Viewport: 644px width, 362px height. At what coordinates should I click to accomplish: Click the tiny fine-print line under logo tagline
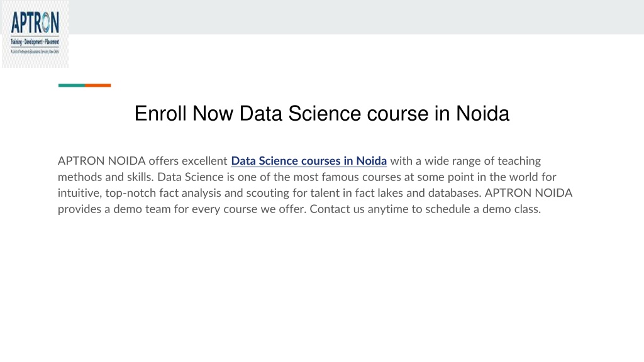point(35,52)
